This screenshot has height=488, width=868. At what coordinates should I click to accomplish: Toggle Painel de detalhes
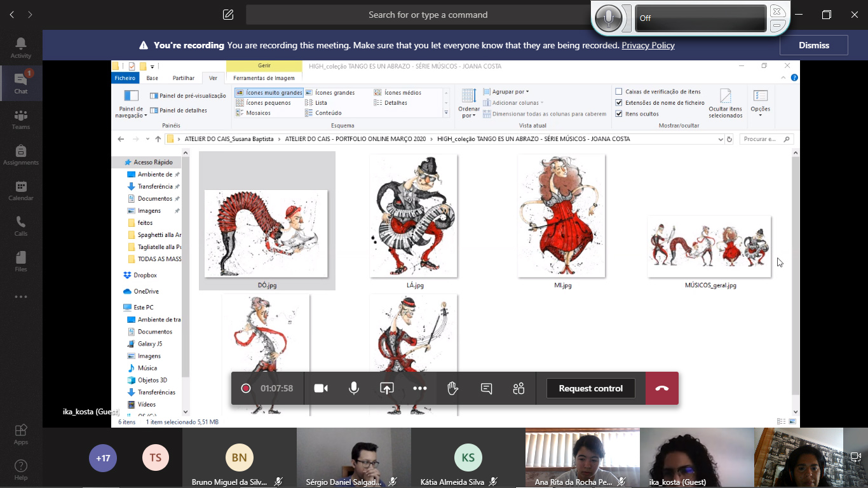179,110
